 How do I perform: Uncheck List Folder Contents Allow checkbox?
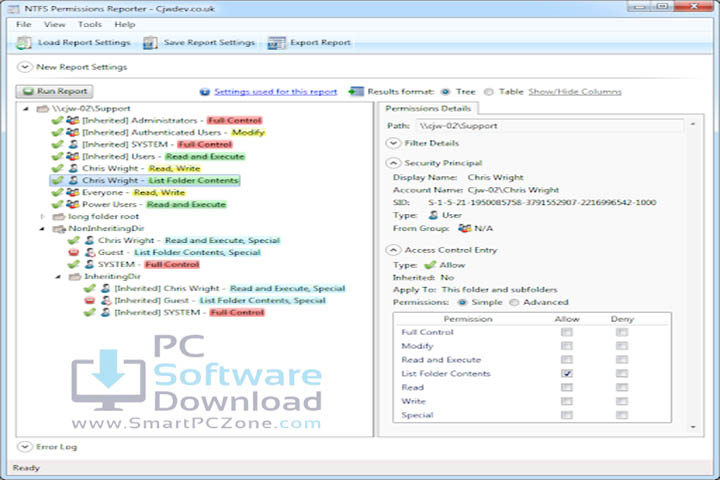click(x=567, y=373)
